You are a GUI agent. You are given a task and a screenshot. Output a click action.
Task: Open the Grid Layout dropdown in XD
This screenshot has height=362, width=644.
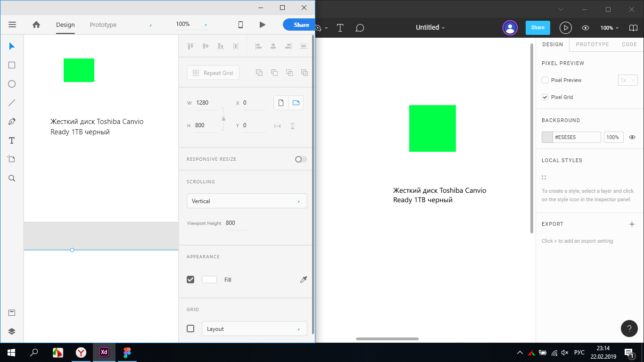click(x=255, y=329)
